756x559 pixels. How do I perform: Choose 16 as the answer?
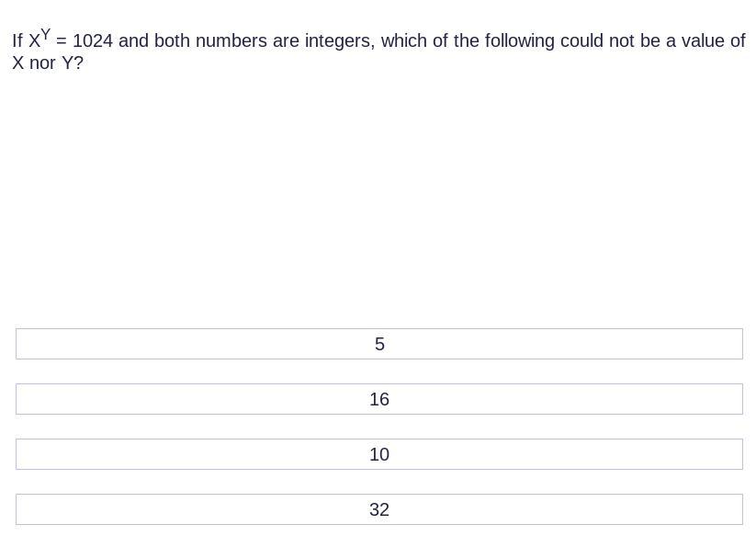pos(379,399)
